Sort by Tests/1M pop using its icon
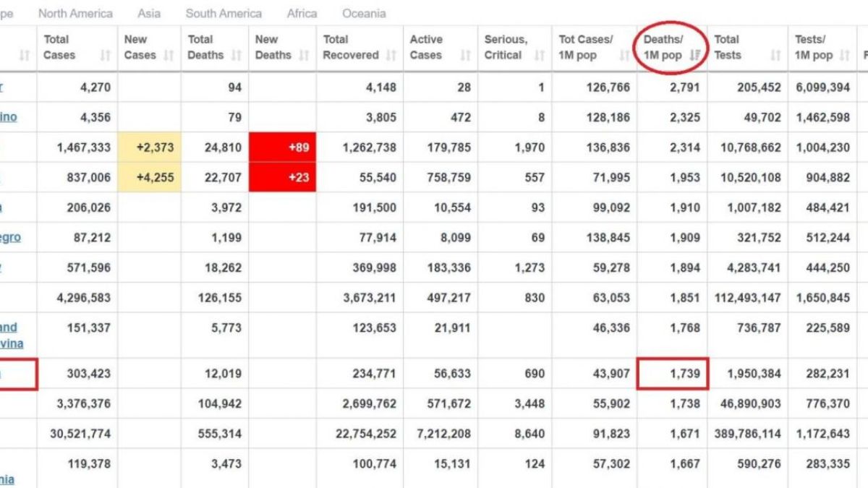This screenshot has width=868, height=488. pyautogui.click(x=845, y=55)
